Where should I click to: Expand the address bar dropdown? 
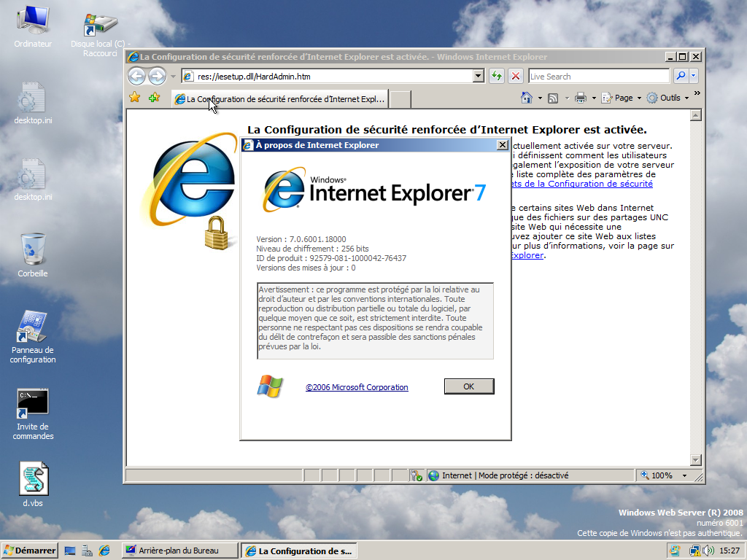coord(479,76)
